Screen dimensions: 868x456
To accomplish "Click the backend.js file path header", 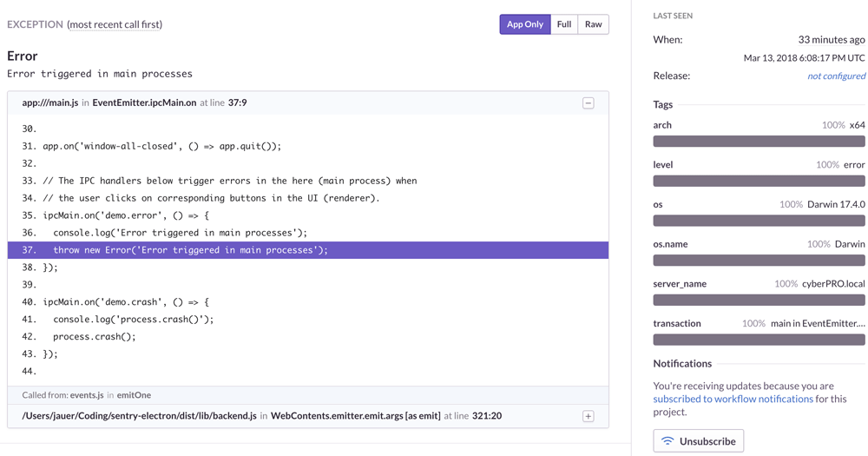I will (x=139, y=416).
